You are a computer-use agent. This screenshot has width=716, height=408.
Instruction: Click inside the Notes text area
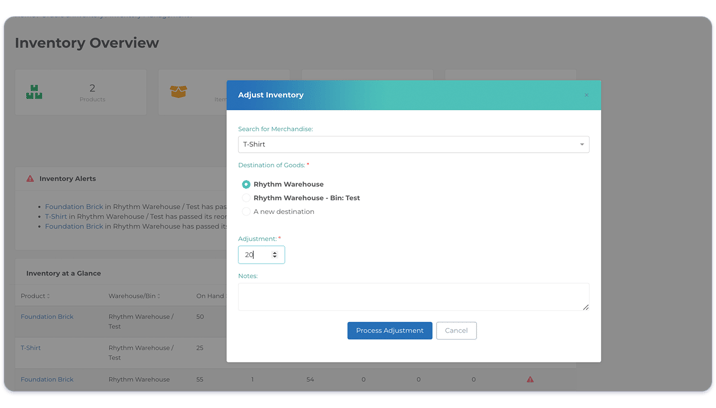(x=413, y=297)
